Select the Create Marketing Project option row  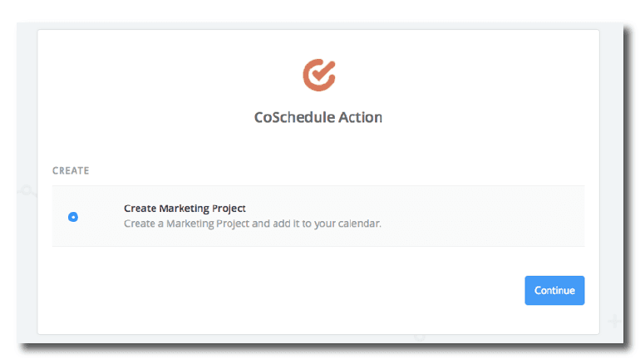(318, 216)
